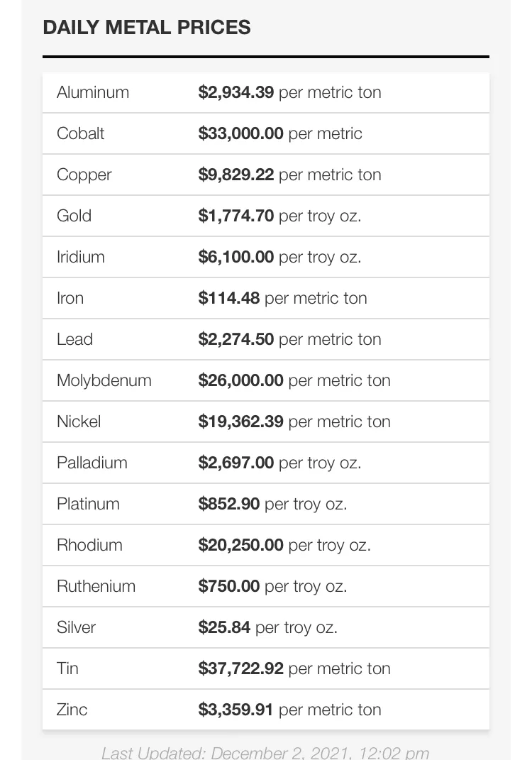Viewport: 532px width, 760px height.
Task: Select the Tin price $37,722.92
Action: coord(240,668)
